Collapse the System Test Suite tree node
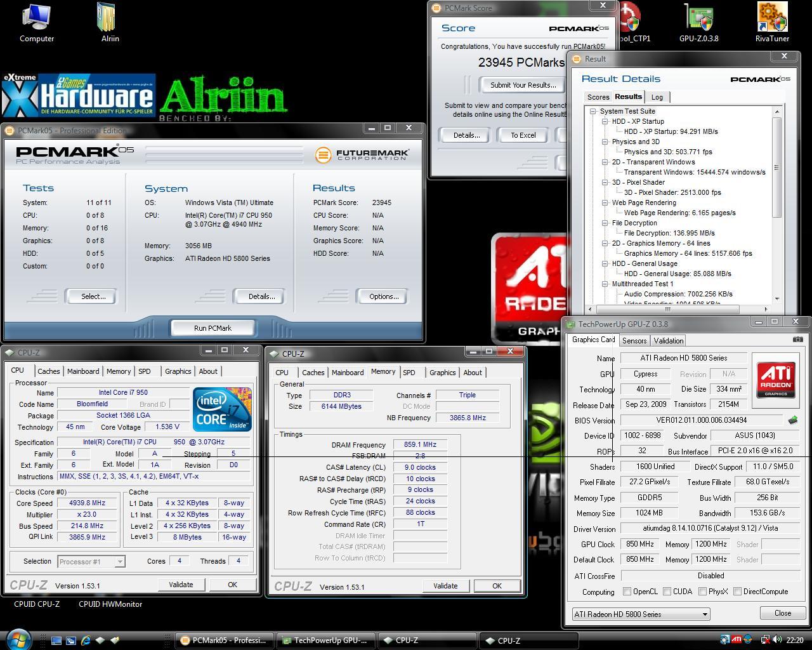The image size is (812, 650). [x=593, y=111]
